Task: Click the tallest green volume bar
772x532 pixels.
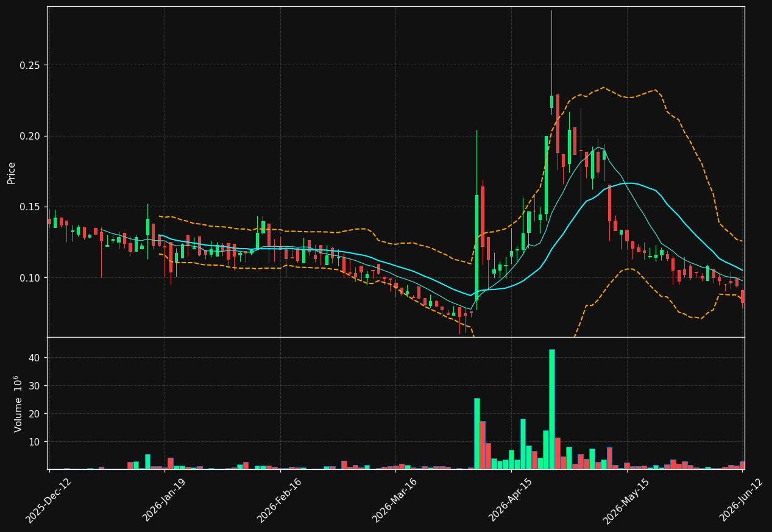Action: [x=552, y=409]
